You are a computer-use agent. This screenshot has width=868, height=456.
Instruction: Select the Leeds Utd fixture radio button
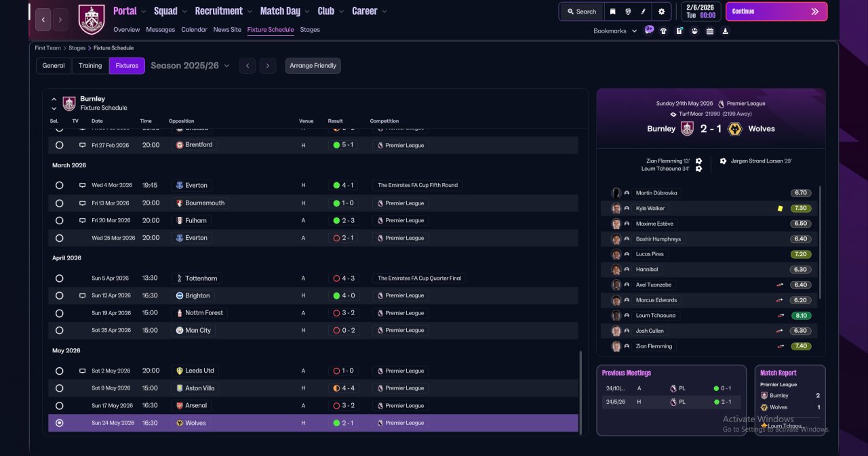(x=60, y=371)
